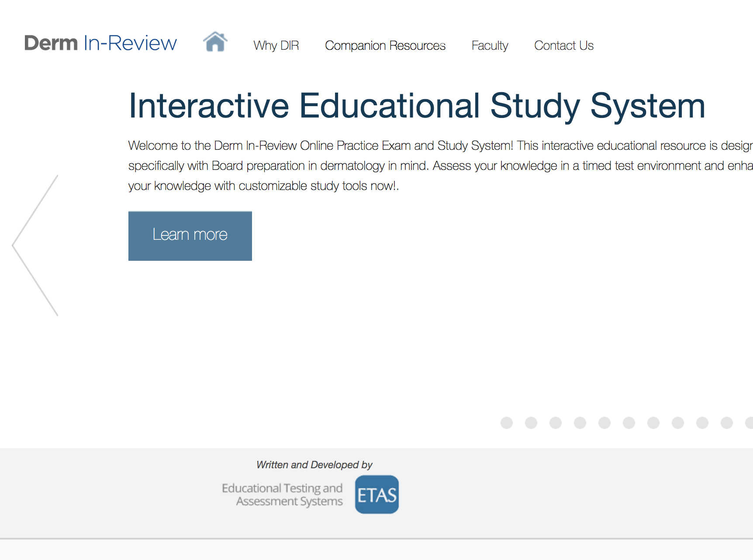Image resolution: width=753 pixels, height=560 pixels.
Task: Select the seventh carousel dot
Action: point(653,423)
